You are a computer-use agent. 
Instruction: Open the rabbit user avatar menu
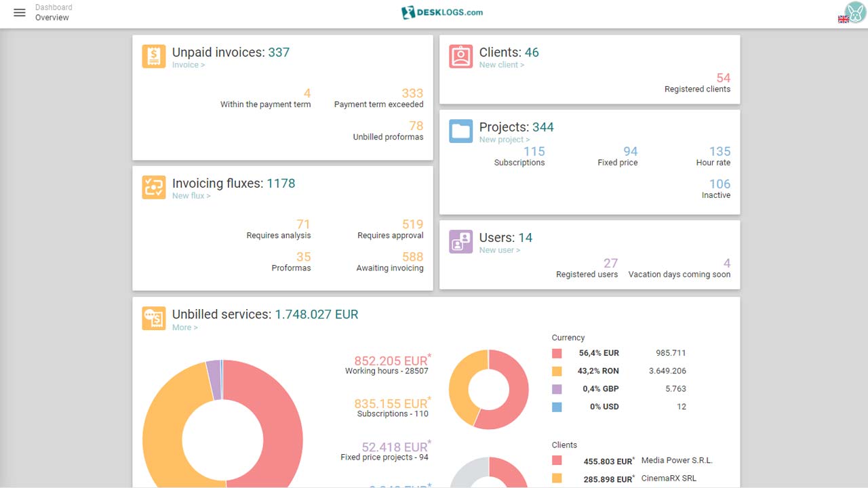click(x=855, y=12)
